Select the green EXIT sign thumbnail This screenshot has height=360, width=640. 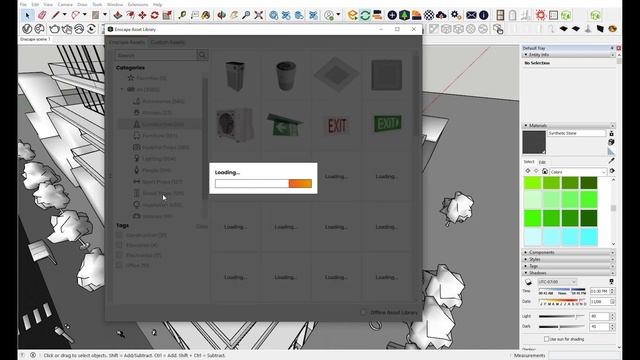coord(387,124)
